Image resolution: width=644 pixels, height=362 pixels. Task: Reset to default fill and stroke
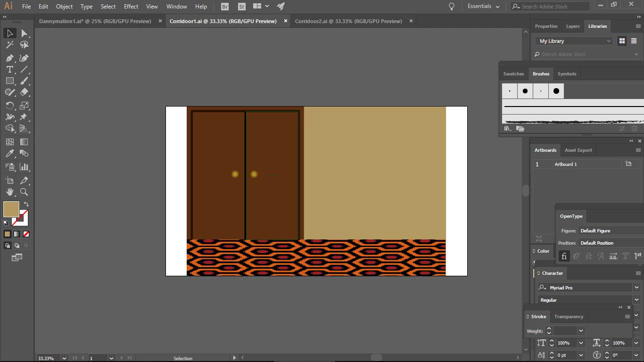(6, 223)
